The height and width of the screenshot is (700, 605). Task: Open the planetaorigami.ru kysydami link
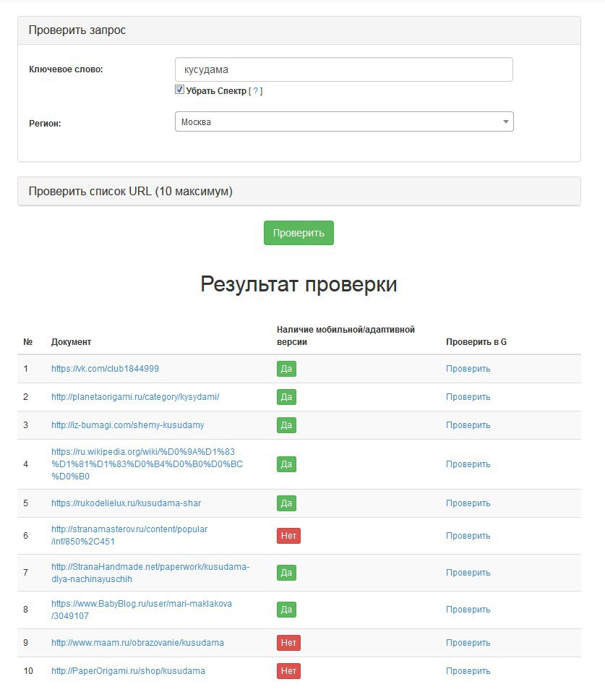tap(135, 397)
